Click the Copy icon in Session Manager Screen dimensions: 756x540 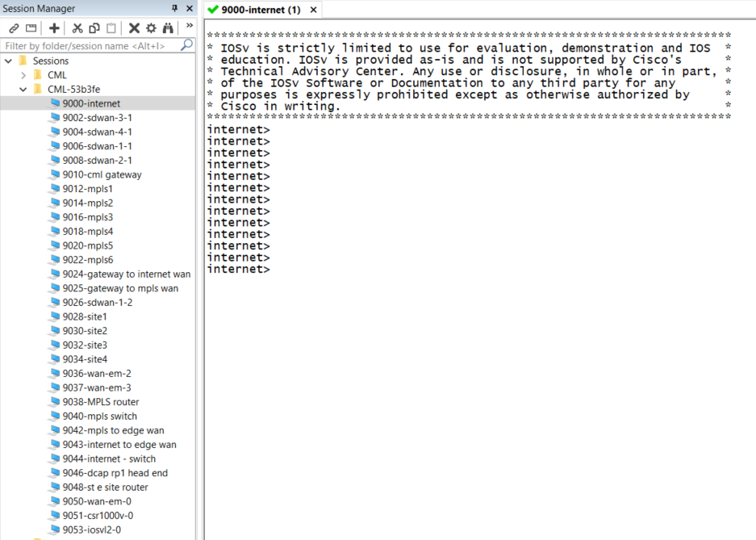pyautogui.click(x=94, y=28)
